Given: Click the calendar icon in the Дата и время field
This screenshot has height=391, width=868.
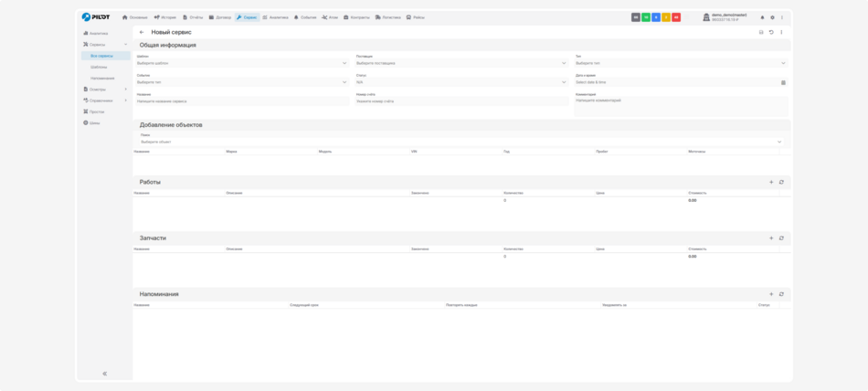Looking at the screenshot, I should 783,82.
